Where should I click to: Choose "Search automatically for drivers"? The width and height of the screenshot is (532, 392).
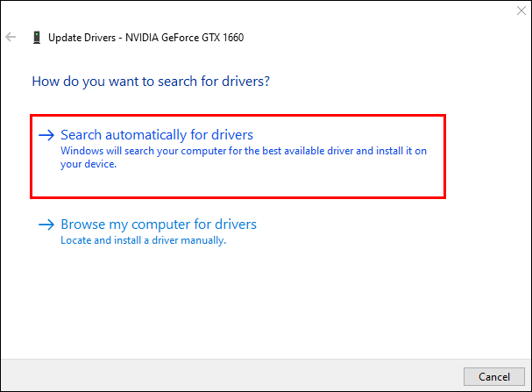156,135
